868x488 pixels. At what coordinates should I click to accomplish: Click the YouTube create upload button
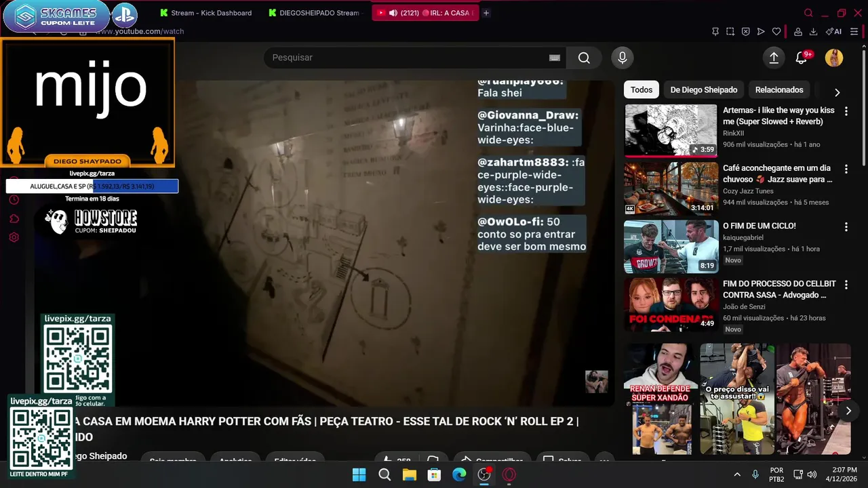click(x=774, y=58)
